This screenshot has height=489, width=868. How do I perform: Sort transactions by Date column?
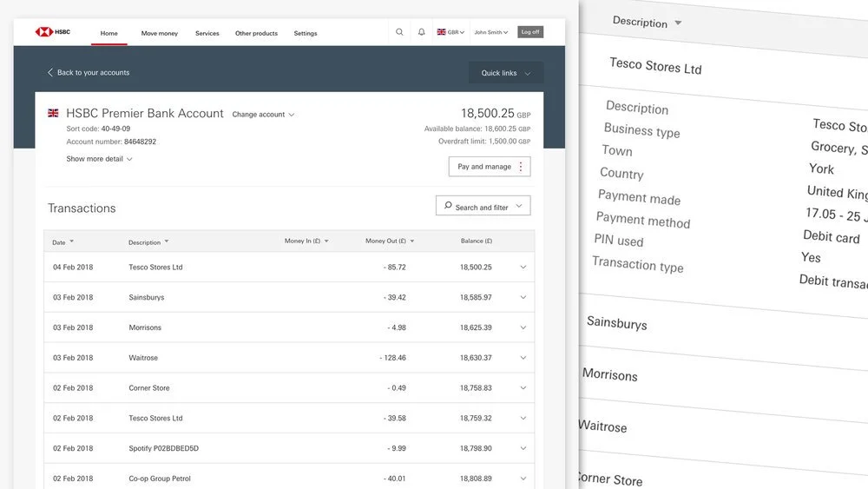(x=62, y=242)
